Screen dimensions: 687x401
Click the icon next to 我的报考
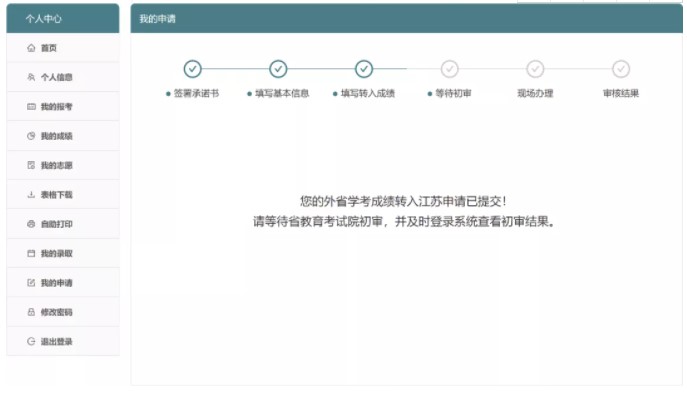click(x=31, y=106)
